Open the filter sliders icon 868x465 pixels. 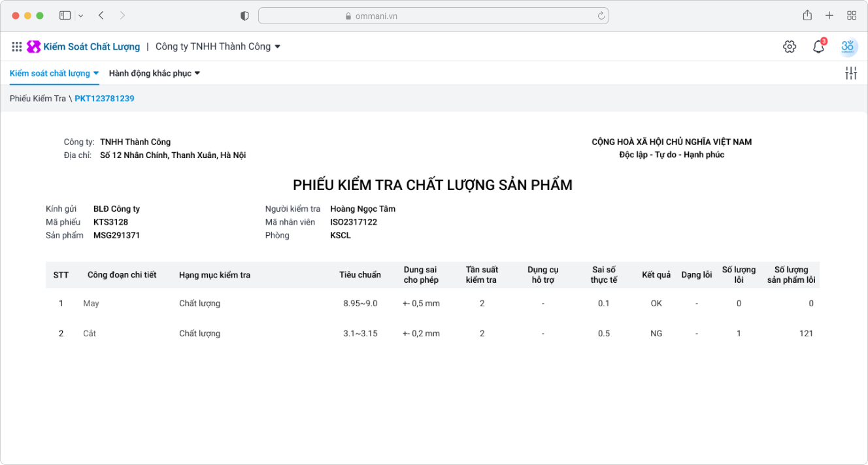coord(850,73)
